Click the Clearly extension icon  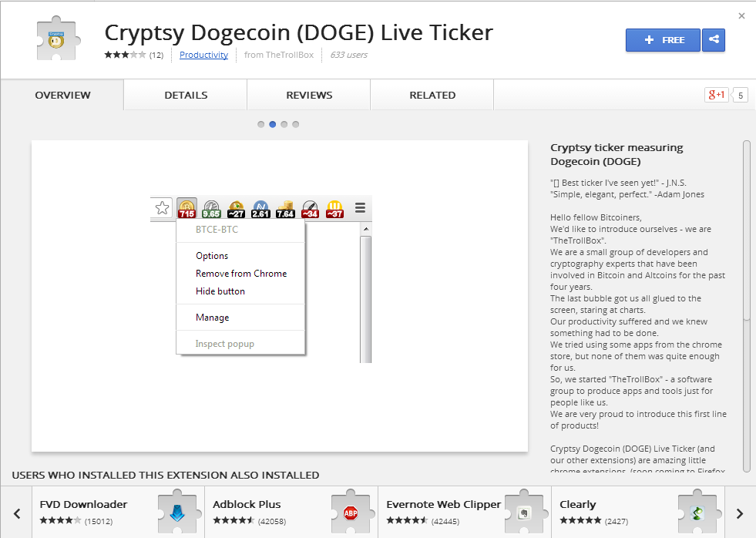point(697,513)
